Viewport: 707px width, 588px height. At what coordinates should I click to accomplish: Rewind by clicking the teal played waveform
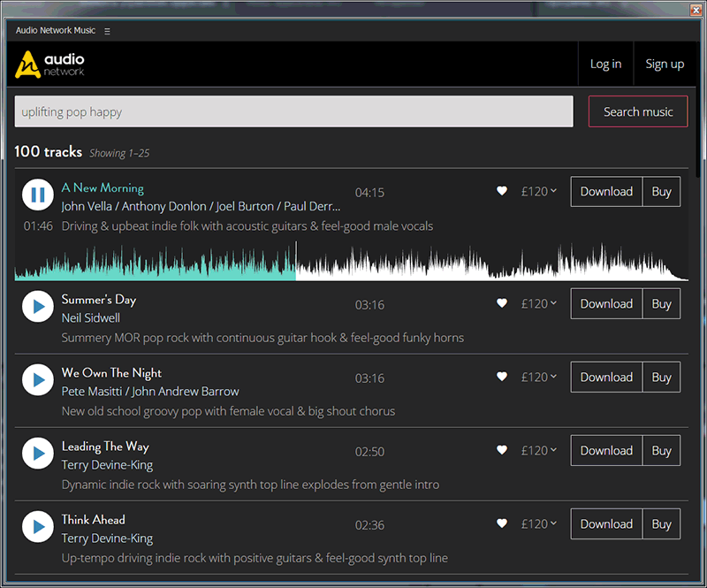(156, 264)
